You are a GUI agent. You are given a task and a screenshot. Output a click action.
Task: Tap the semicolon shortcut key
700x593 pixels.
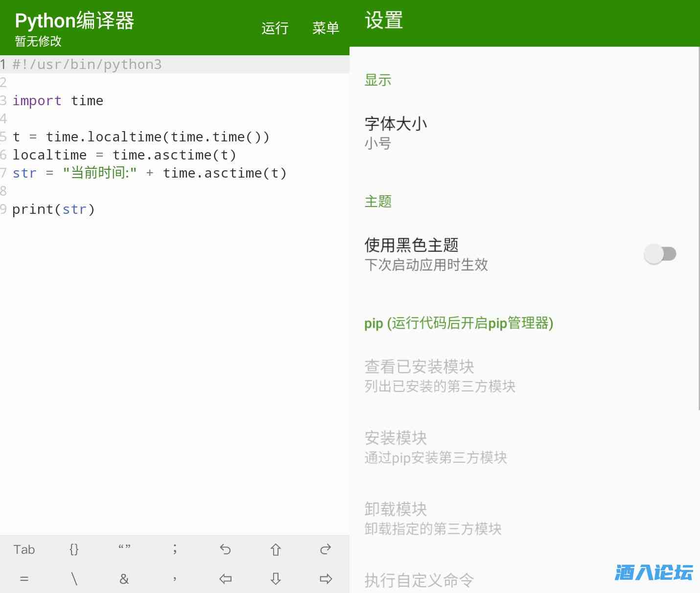tap(175, 549)
